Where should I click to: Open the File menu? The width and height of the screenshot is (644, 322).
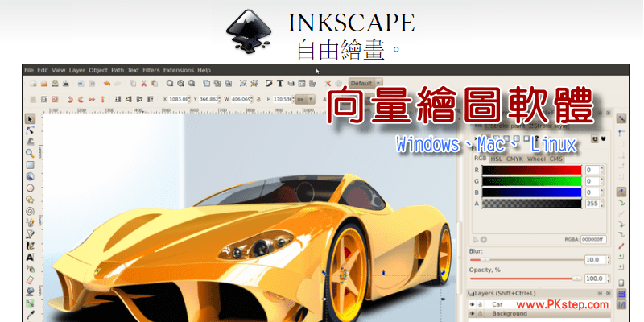[29, 70]
